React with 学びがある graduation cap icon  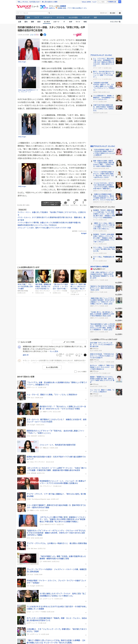(x=65, y=203)
